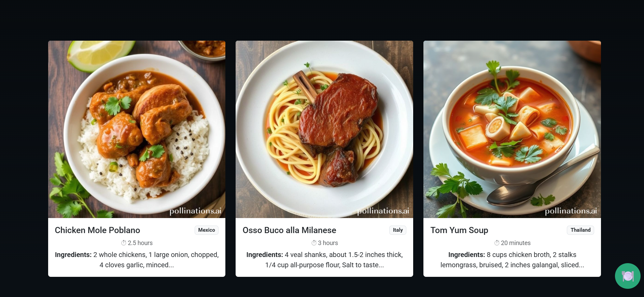Open the Chicken Mole Poblano recipe title
The width and height of the screenshot is (644, 297).
pos(97,230)
